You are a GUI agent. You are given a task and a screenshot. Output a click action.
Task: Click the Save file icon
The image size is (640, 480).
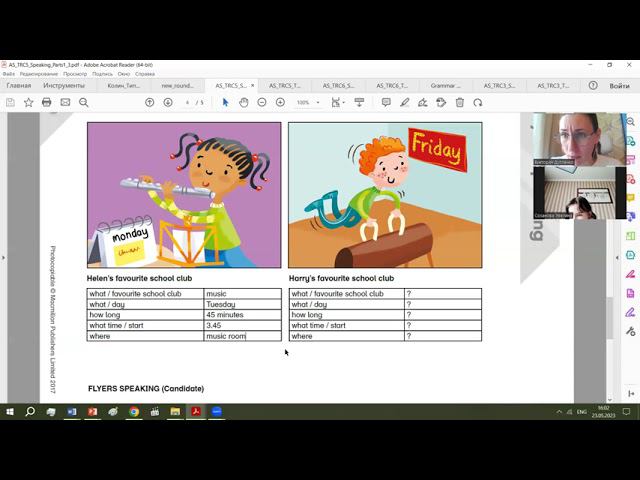[10, 102]
